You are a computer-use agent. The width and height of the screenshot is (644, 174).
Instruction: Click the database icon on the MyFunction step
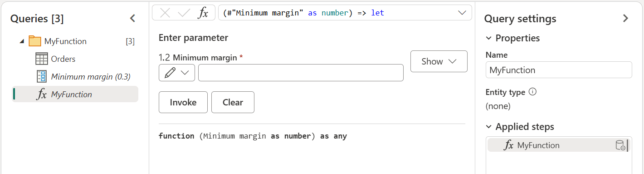(620, 145)
